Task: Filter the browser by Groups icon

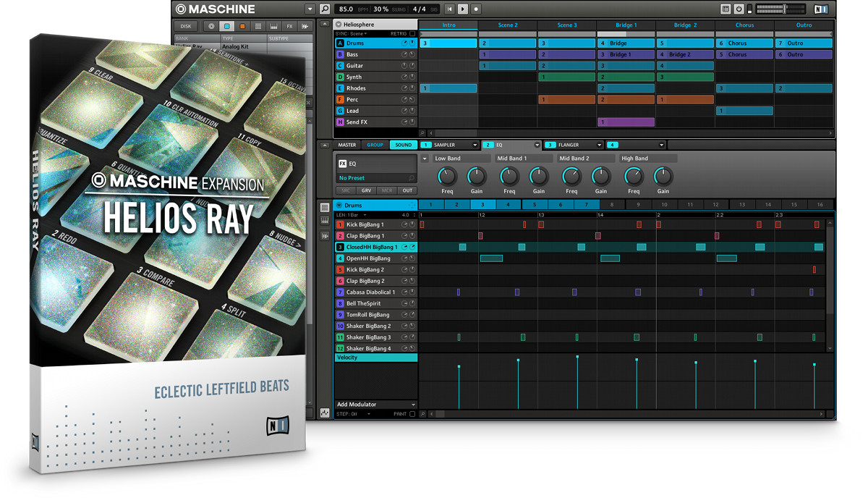Action: click(x=226, y=26)
